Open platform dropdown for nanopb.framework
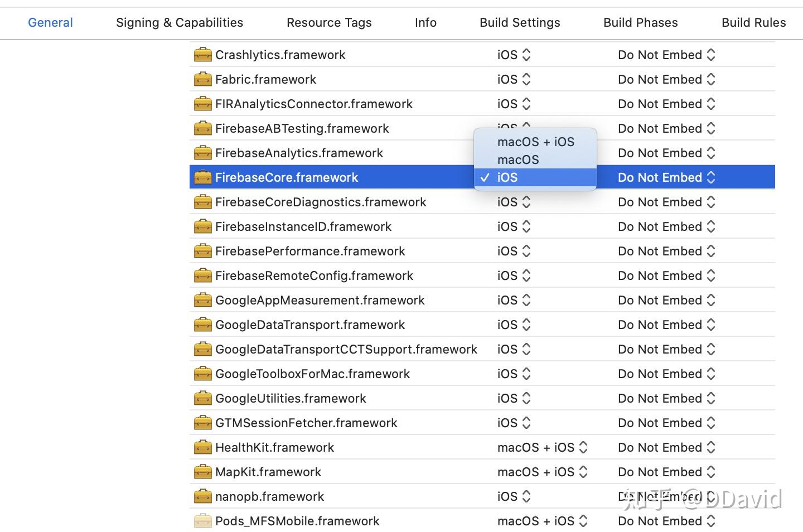 [x=514, y=496]
